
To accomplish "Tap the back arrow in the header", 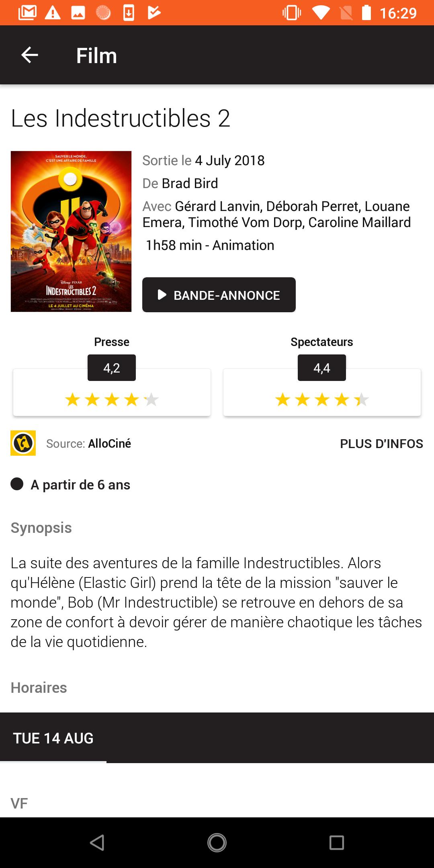I will tap(29, 55).
